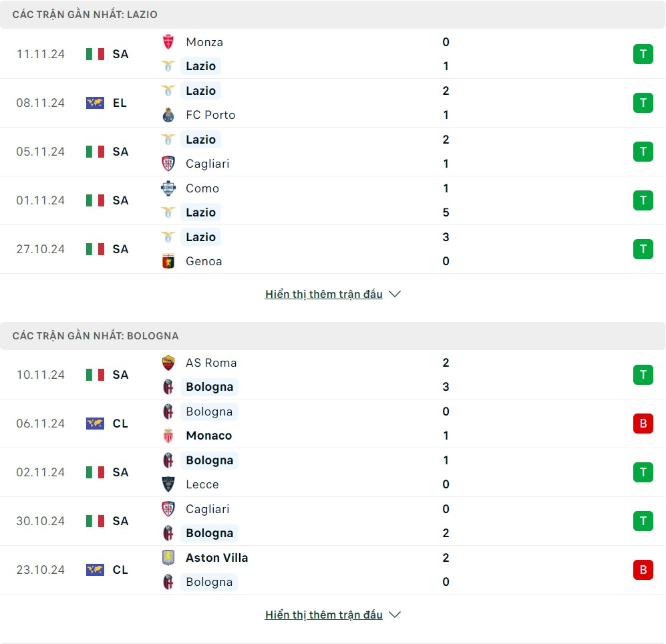
Task: Click the Monaco team logo
Action: click(168, 436)
